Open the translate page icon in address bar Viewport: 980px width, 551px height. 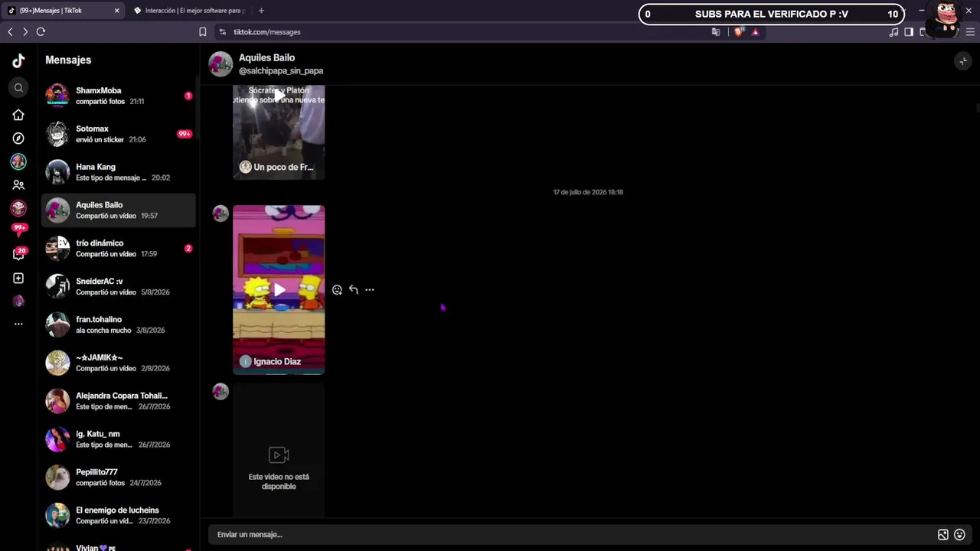(716, 32)
